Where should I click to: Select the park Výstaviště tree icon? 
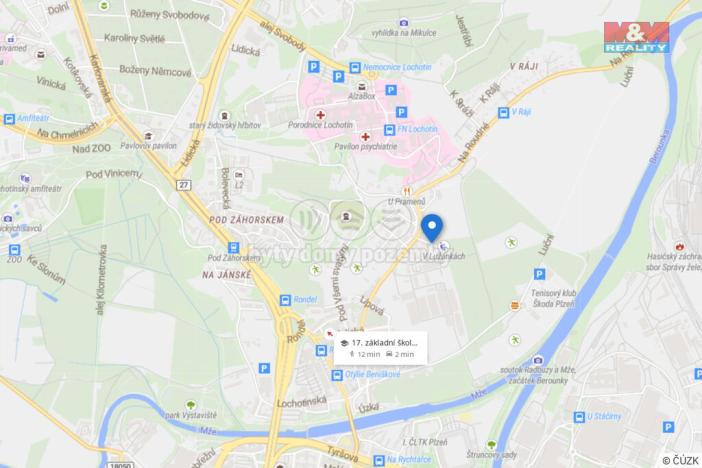(191, 405)
